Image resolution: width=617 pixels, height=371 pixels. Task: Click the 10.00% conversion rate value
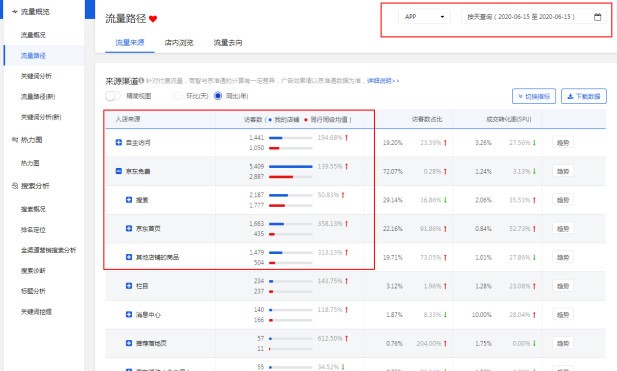482,315
